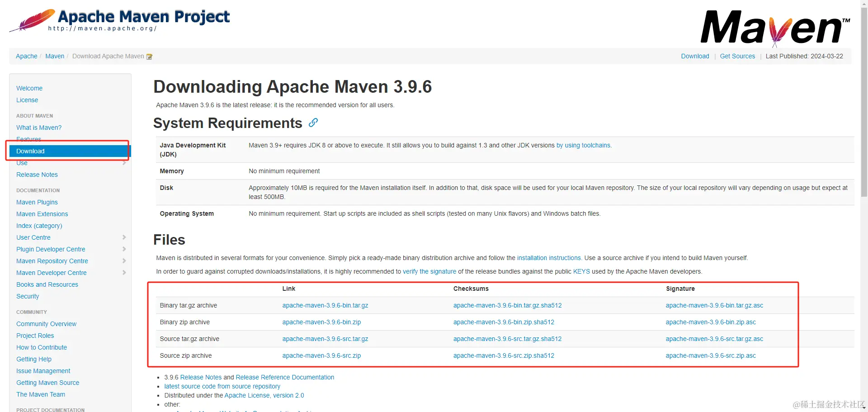Open the Apache breadcrumb link
The height and width of the screenshot is (412, 868).
point(26,56)
